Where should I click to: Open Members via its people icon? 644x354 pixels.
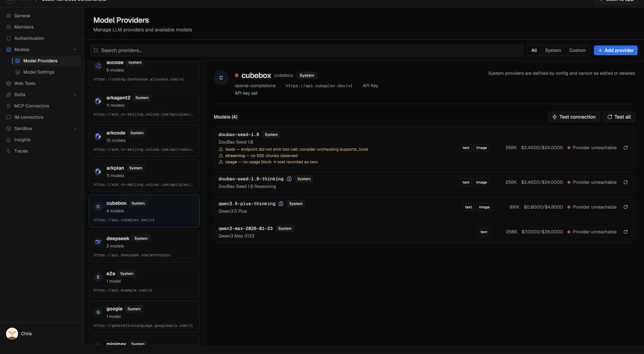[9, 27]
